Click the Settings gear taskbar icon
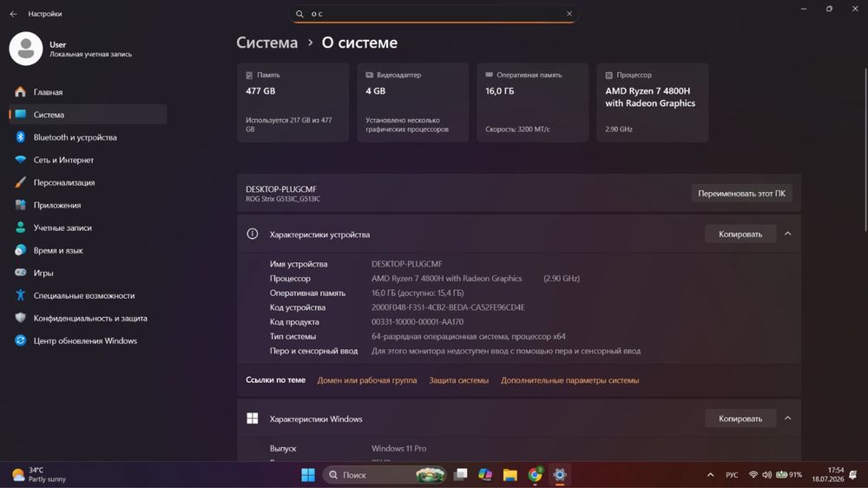The image size is (868, 488). tap(560, 475)
